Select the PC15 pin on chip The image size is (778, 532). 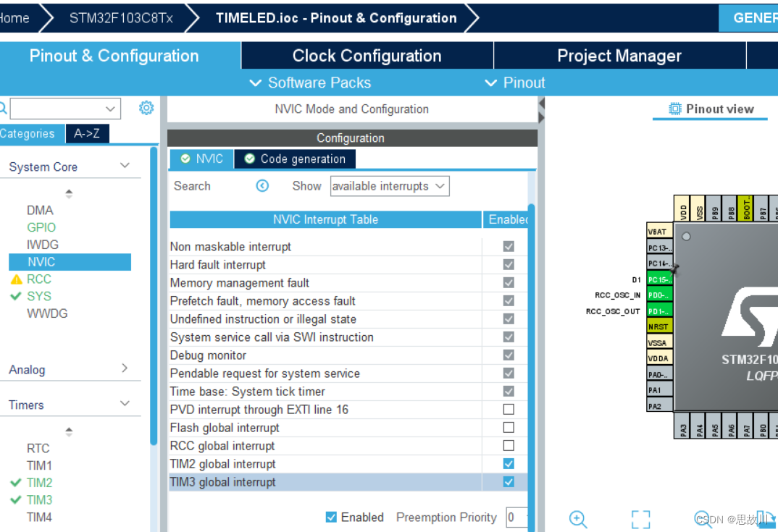pyautogui.click(x=659, y=279)
